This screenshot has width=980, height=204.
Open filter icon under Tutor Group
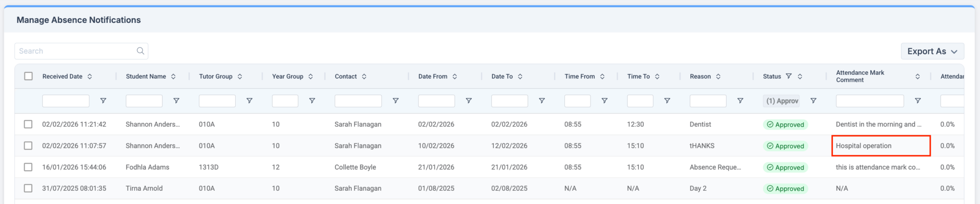tap(249, 101)
